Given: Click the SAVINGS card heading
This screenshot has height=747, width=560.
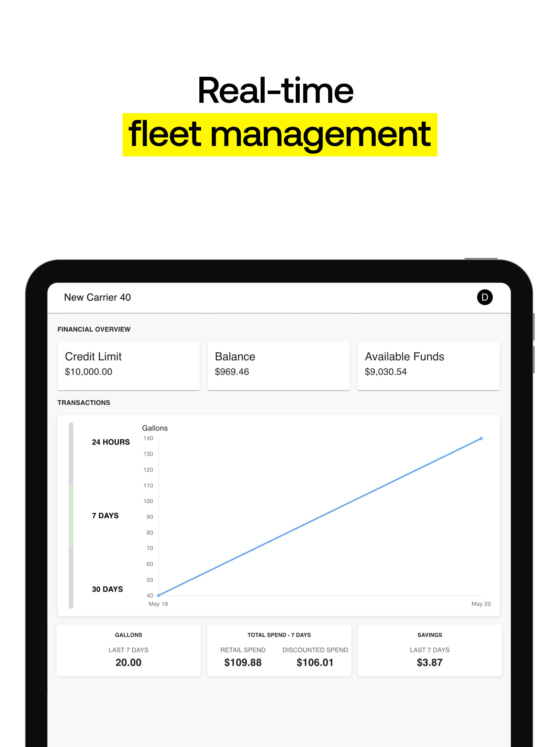Looking at the screenshot, I should point(430,635).
